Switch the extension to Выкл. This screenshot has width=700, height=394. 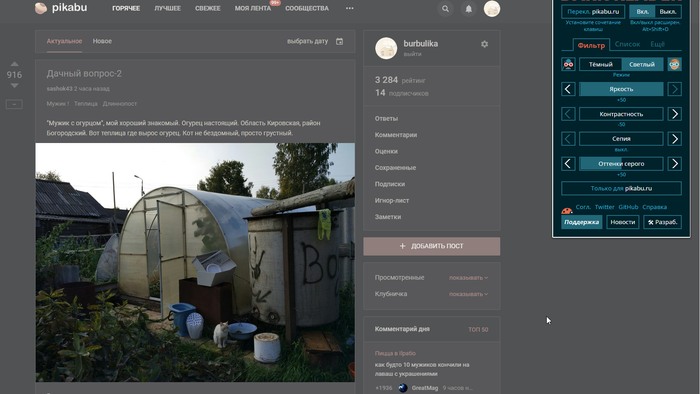pos(668,12)
